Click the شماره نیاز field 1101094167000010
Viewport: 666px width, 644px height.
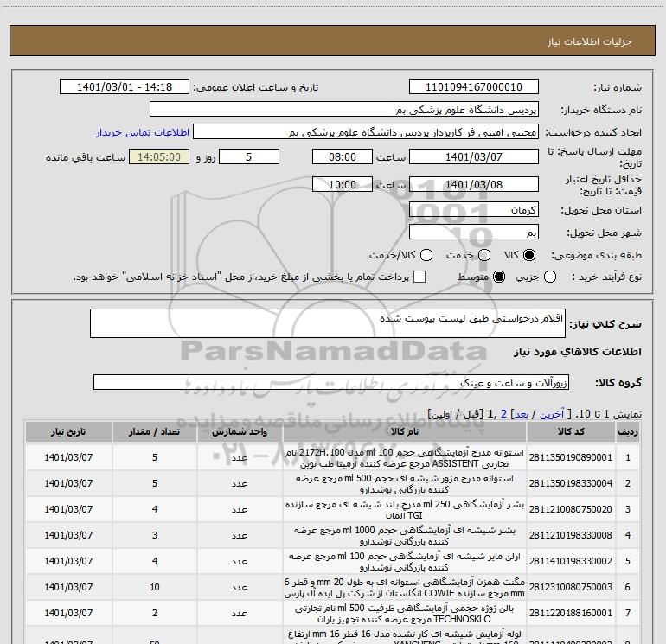click(474, 87)
